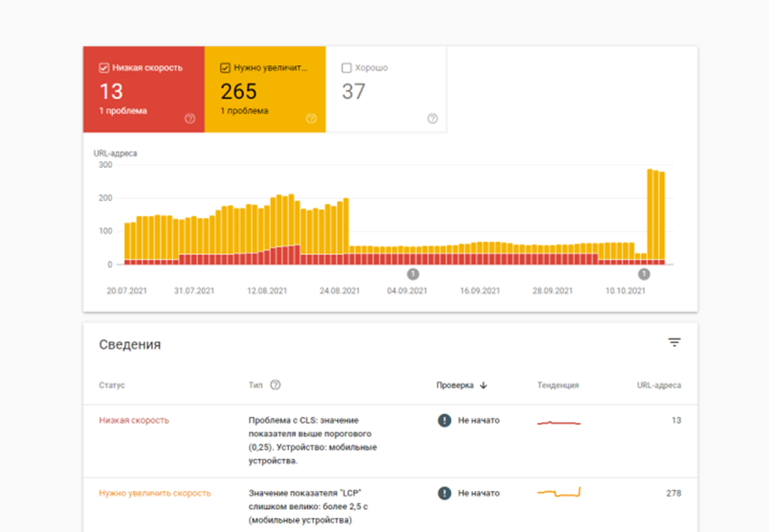Uncheck the Нужно увеличить checkbox
Viewport: 769px width, 532px height.
(225, 68)
